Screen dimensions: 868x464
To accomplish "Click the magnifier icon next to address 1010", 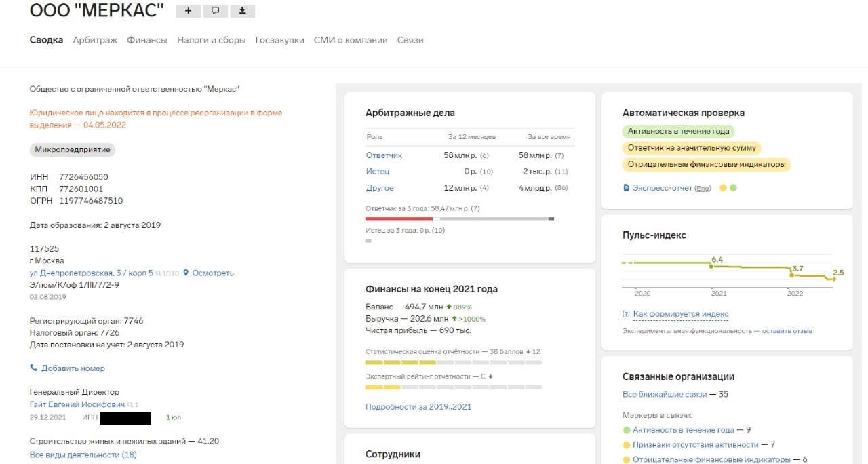I will 159,273.
